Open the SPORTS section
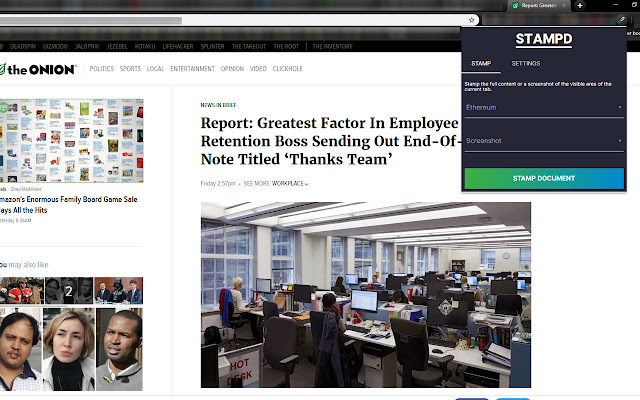Viewport: 640px width, 400px height. point(130,69)
